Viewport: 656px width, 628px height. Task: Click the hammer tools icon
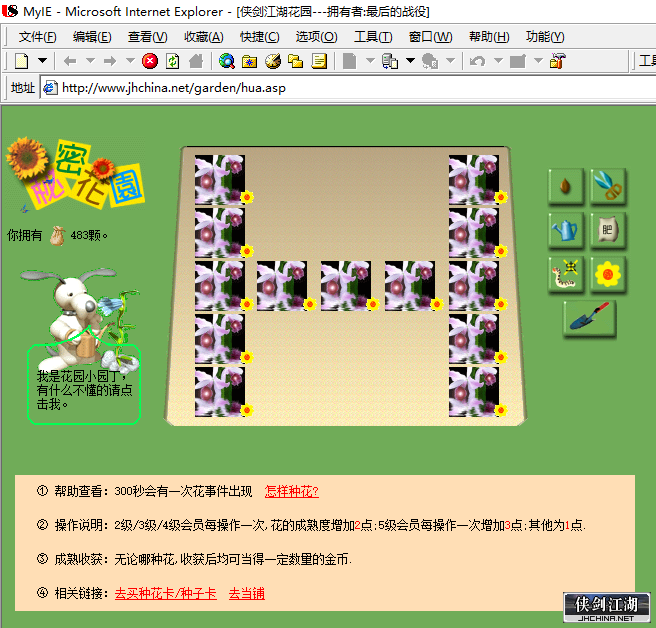(558, 61)
